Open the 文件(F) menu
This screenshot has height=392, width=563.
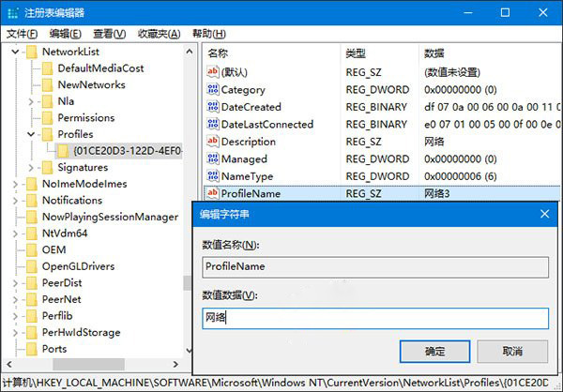click(22, 34)
